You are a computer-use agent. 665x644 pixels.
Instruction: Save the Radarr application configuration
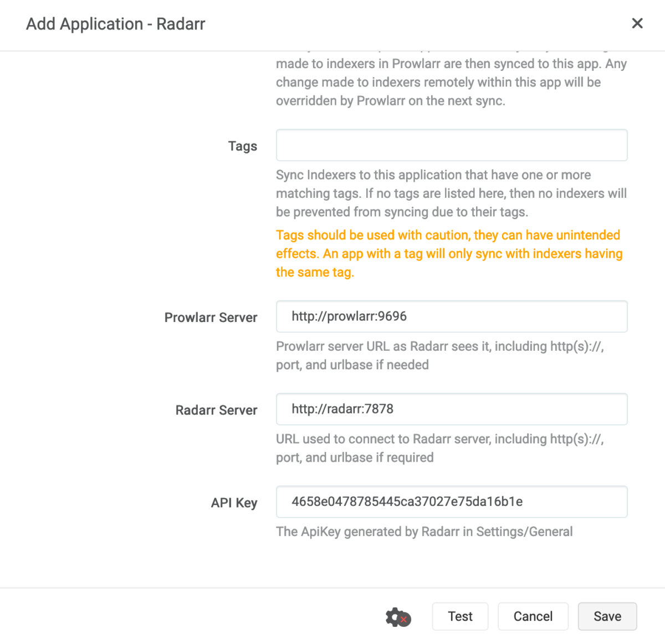pyautogui.click(x=607, y=616)
